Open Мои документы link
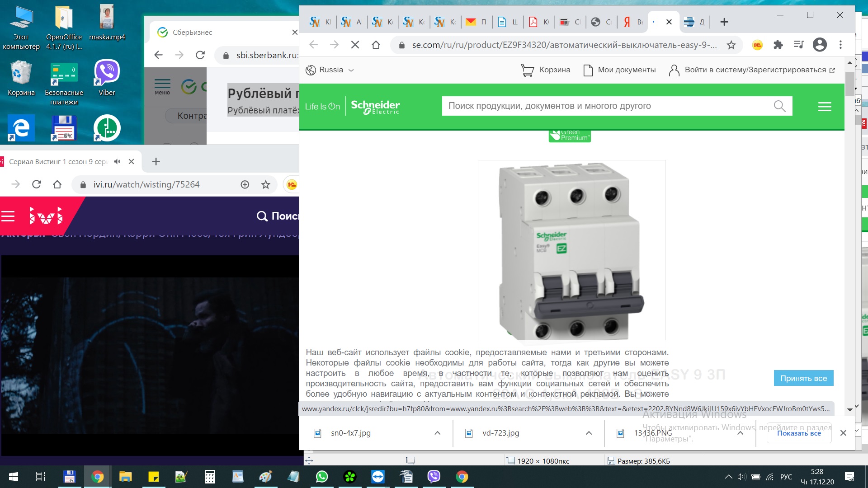 point(619,70)
